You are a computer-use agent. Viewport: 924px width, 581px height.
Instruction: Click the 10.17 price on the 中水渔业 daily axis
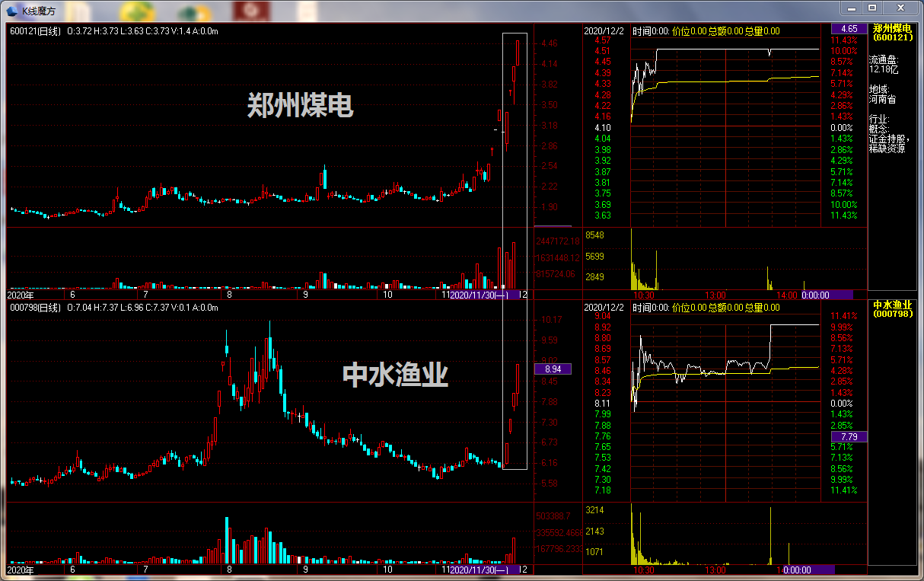(x=552, y=320)
